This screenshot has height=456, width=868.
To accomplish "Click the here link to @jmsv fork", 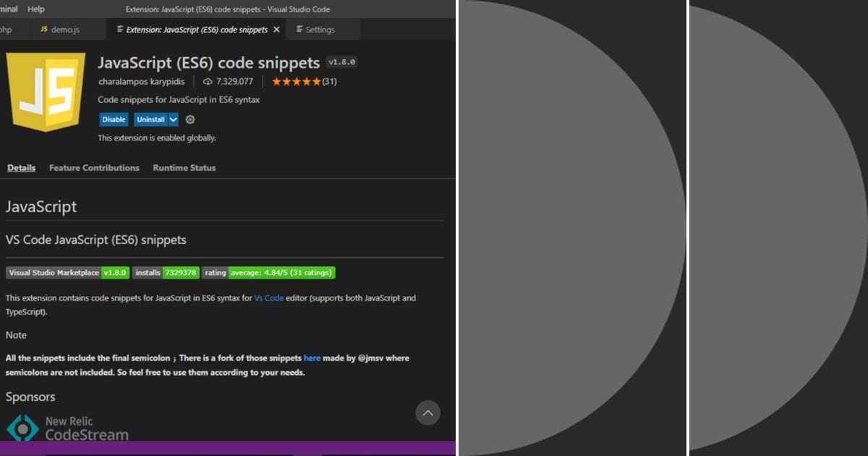I will (x=312, y=358).
